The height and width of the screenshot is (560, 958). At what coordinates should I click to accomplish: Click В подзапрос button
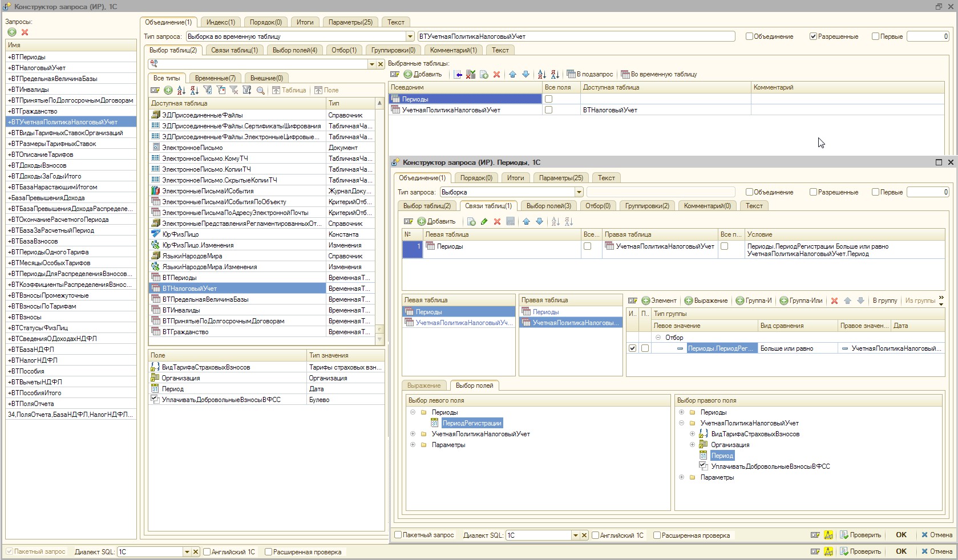pyautogui.click(x=589, y=74)
